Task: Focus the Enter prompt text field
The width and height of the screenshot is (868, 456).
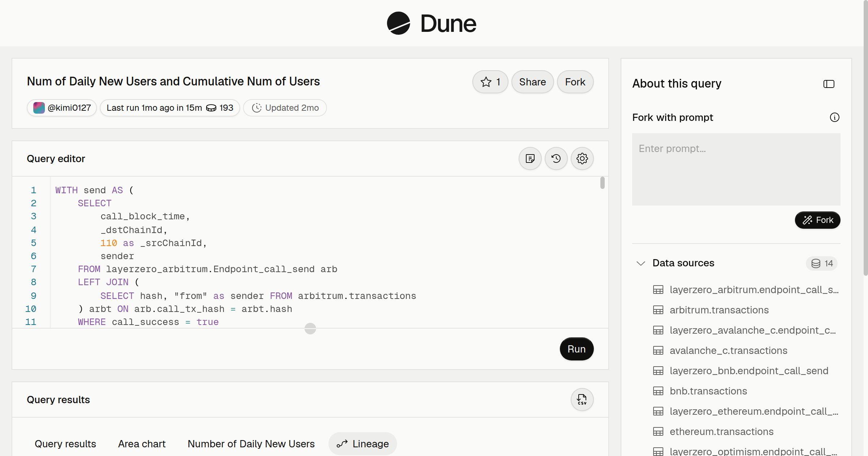Action: (x=736, y=169)
